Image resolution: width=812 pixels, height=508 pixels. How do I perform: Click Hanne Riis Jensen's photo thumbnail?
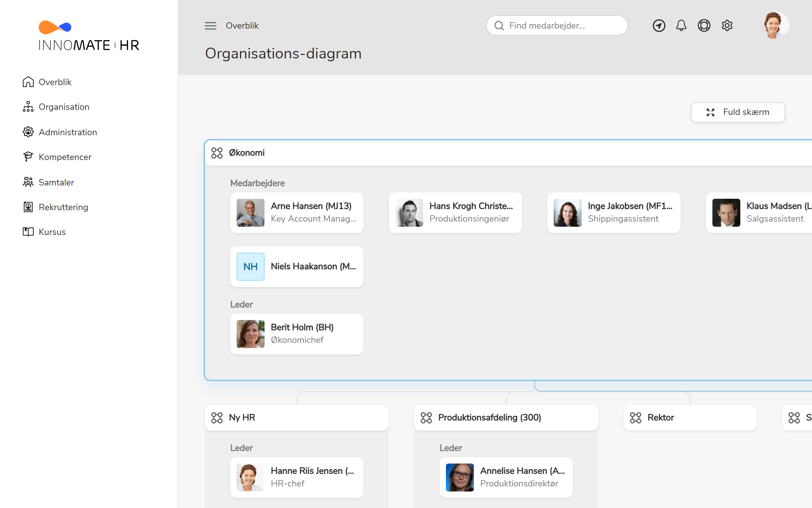click(250, 478)
